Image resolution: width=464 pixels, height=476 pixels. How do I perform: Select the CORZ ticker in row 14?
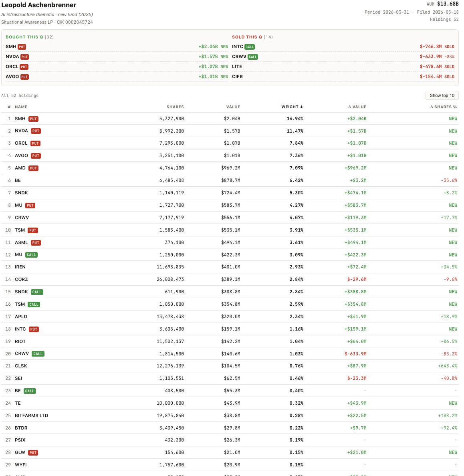tap(21, 280)
